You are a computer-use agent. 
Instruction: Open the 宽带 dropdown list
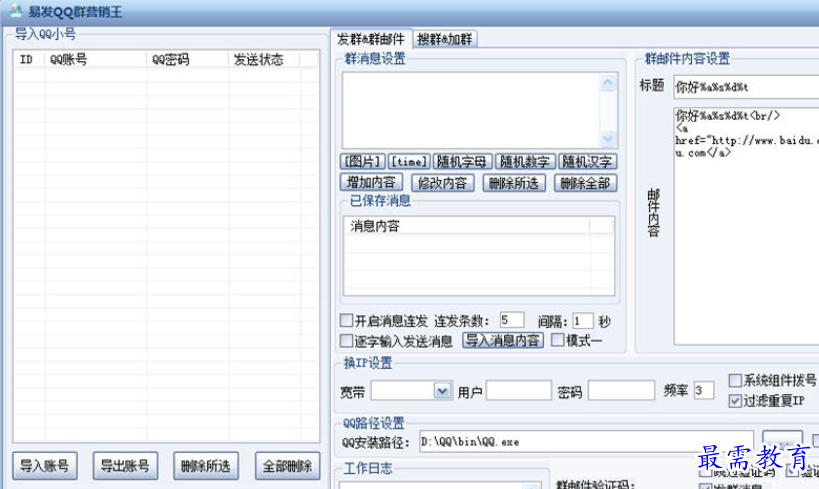click(442, 390)
